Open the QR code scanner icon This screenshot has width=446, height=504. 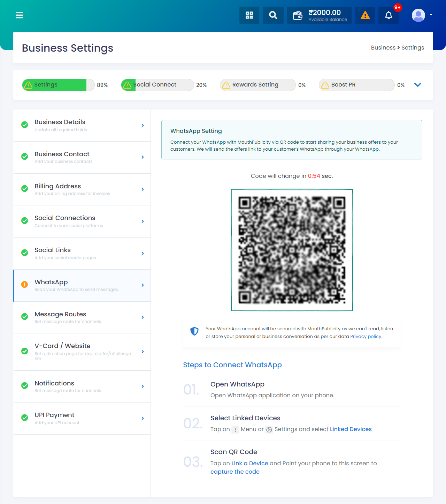click(x=249, y=15)
